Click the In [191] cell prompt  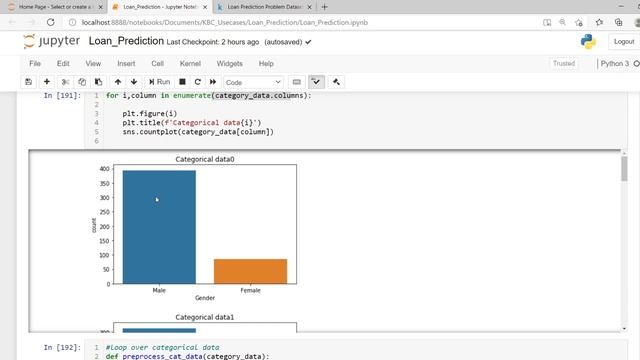pos(62,96)
